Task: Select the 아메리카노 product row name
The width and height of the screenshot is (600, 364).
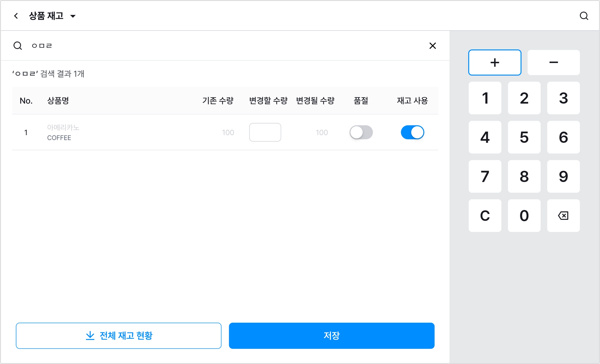Action: [x=63, y=128]
